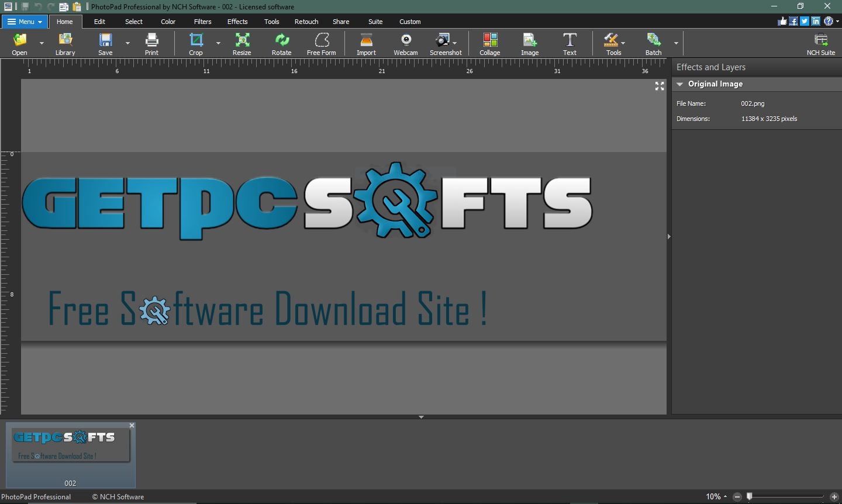842x504 pixels.
Task: Click the Twitter share icon
Action: pyautogui.click(x=805, y=21)
